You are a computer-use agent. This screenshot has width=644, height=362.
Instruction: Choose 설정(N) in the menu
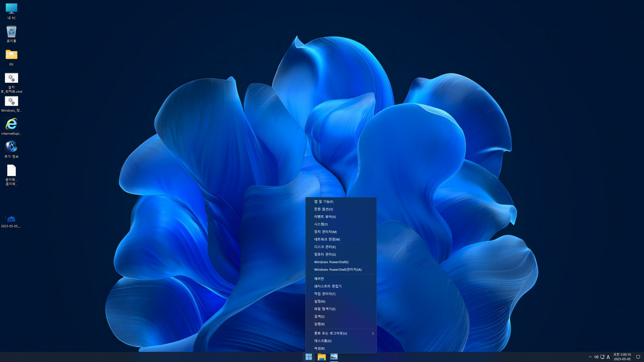341,301
